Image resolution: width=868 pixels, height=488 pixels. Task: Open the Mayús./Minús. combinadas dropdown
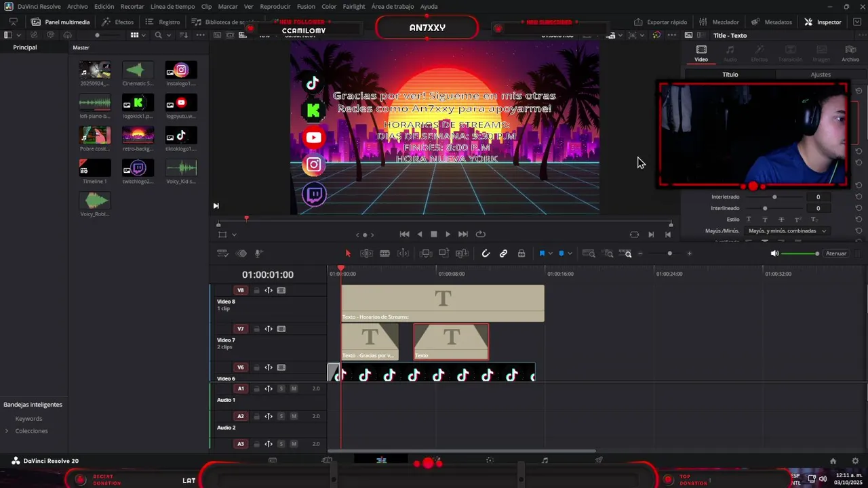[787, 231]
